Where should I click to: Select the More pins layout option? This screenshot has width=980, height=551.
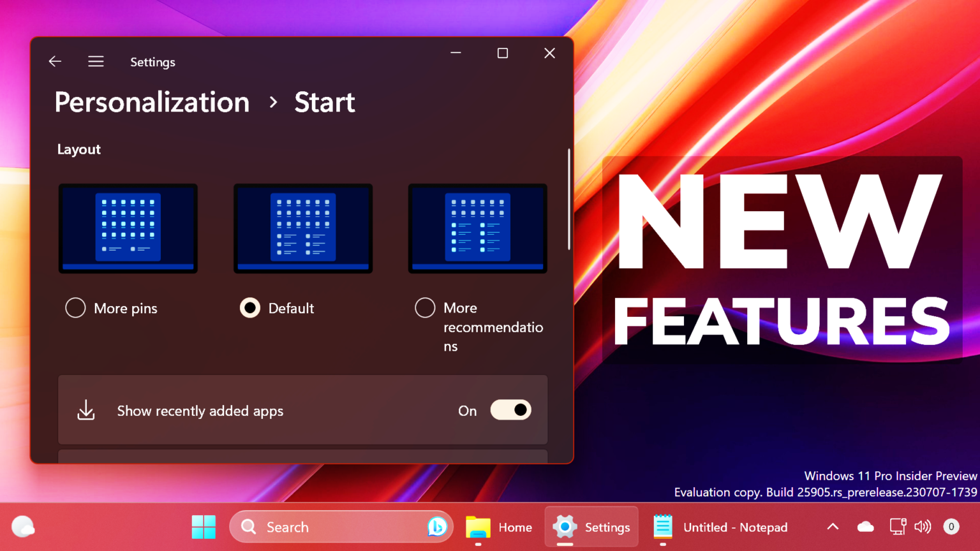75,307
